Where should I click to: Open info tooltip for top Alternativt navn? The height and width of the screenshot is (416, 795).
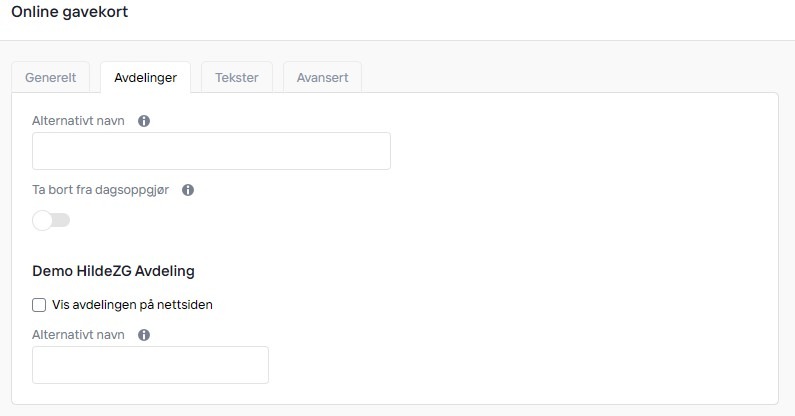pos(144,121)
